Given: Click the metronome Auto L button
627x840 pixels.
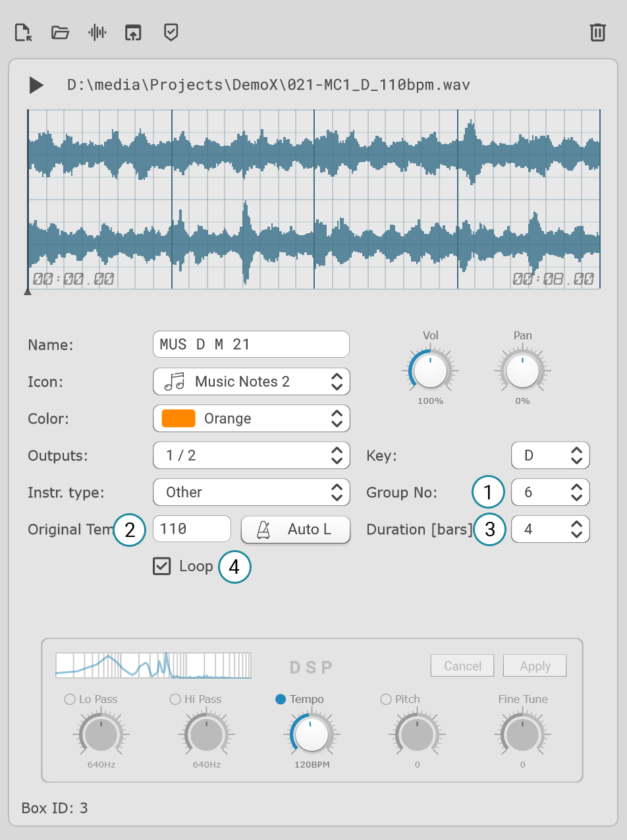Looking at the screenshot, I should pos(296,529).
